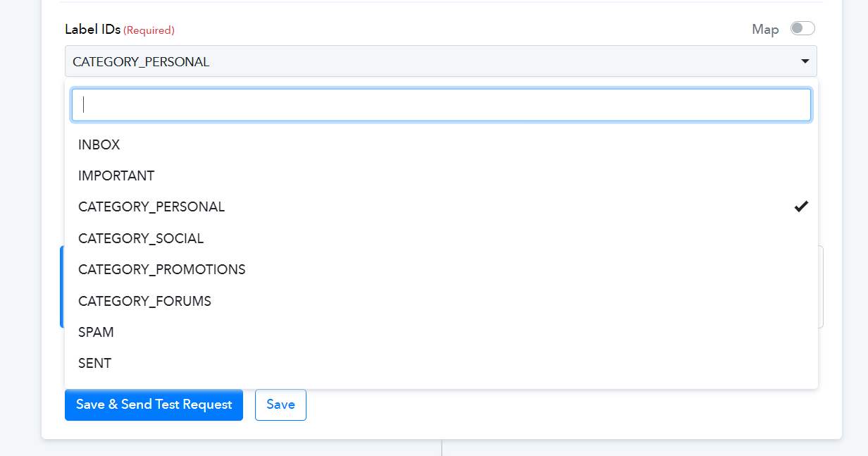Click the red Required indicator text
This screenshot has width=868, height=456.
149,30
